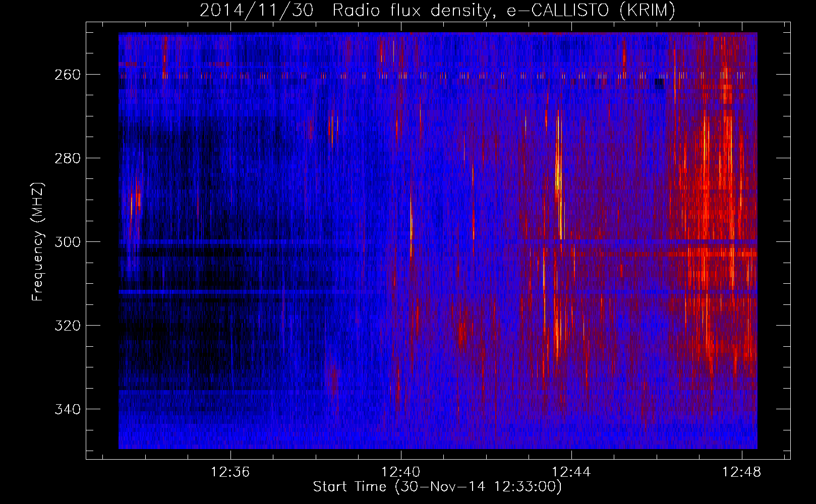Viewport: 816px width, 504px height.
Task: Click the 320 frequency tick label
Action: [x=67, y=326]
